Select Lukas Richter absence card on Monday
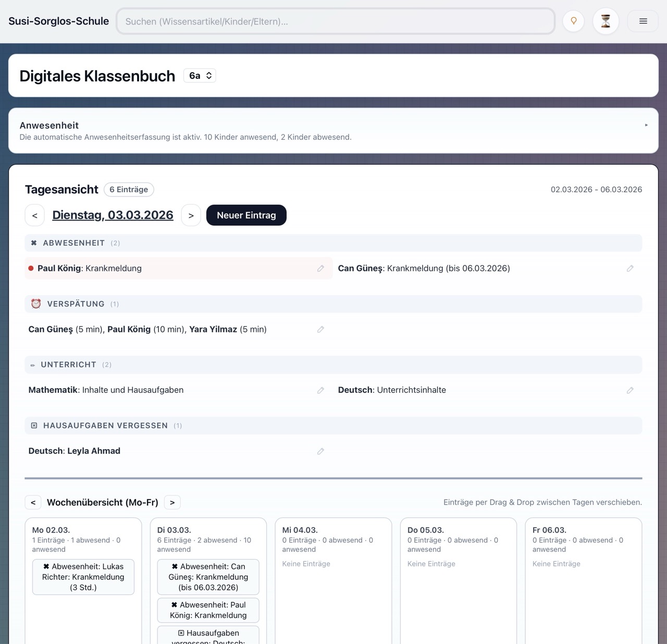The height and width of the screenshot is (644, 667). (x=83, y=577)
